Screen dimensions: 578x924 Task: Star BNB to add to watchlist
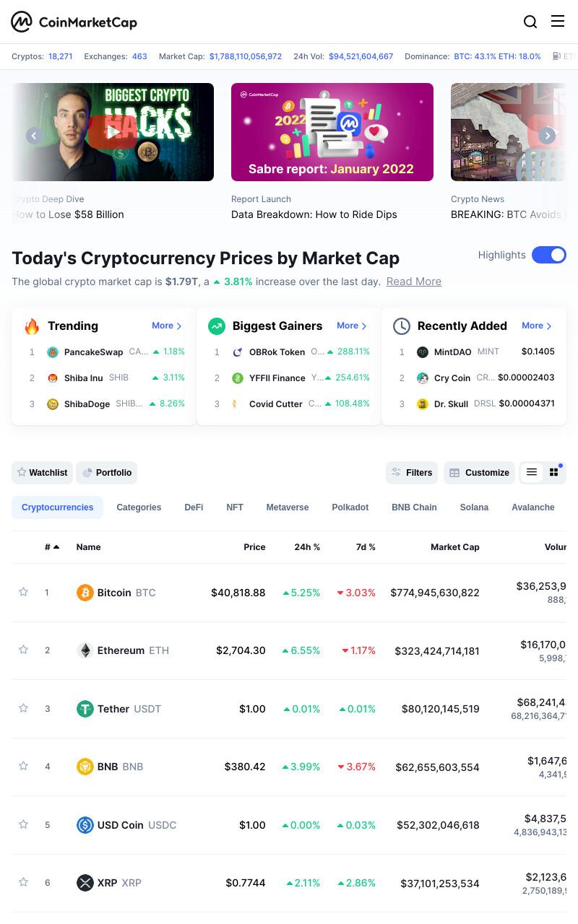[x=23, y=766]
